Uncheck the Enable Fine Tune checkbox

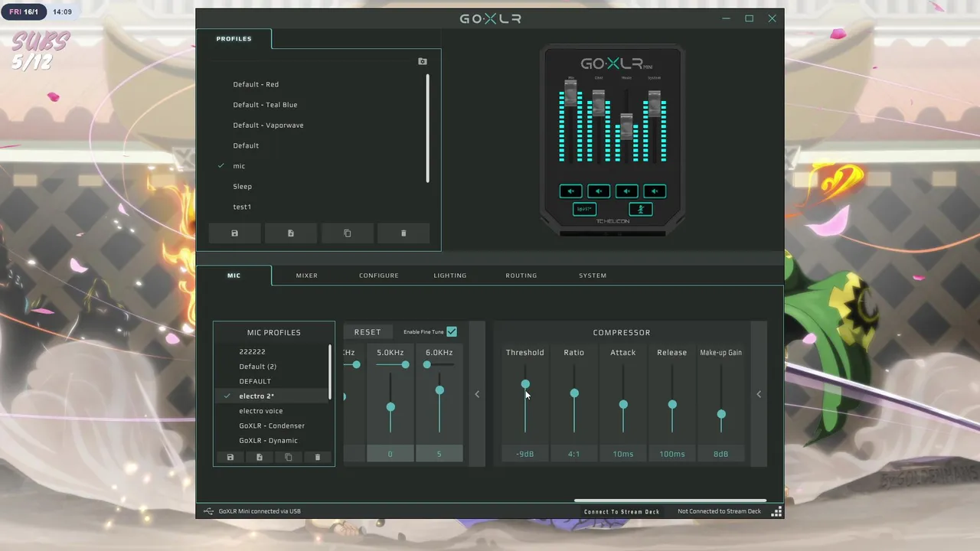point(452,331)
